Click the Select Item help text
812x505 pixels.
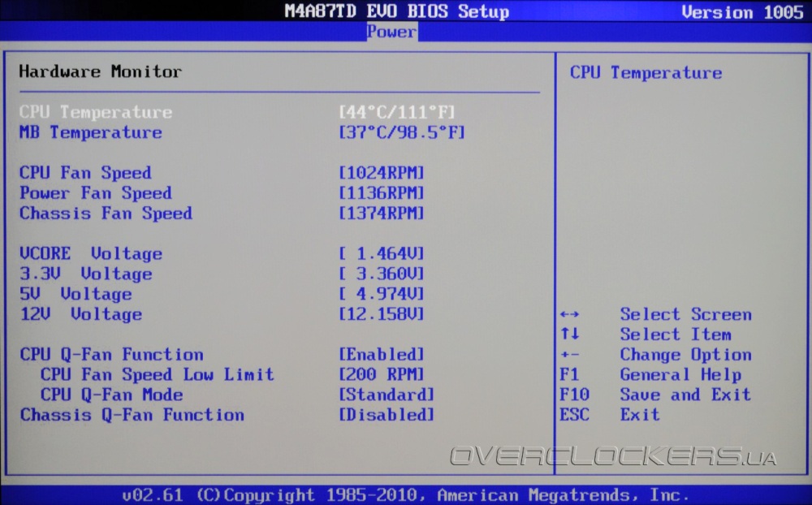676,335
